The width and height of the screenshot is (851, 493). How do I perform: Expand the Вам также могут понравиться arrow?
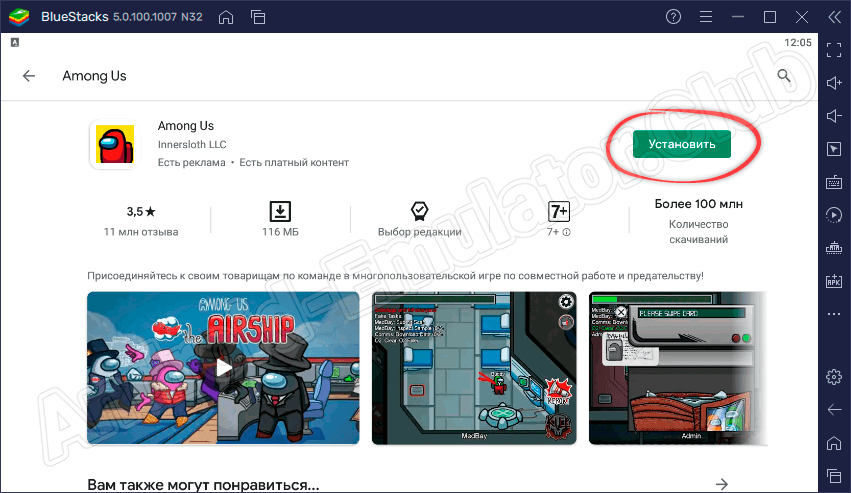[722, 484]
